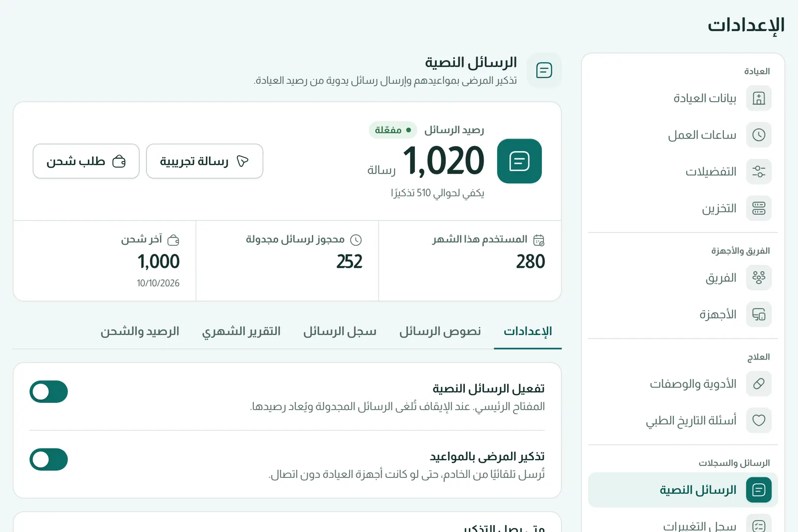Click the الرسائل النصية sidebar message icon
The image size is (798, 532).
click(x=759, y=490)
